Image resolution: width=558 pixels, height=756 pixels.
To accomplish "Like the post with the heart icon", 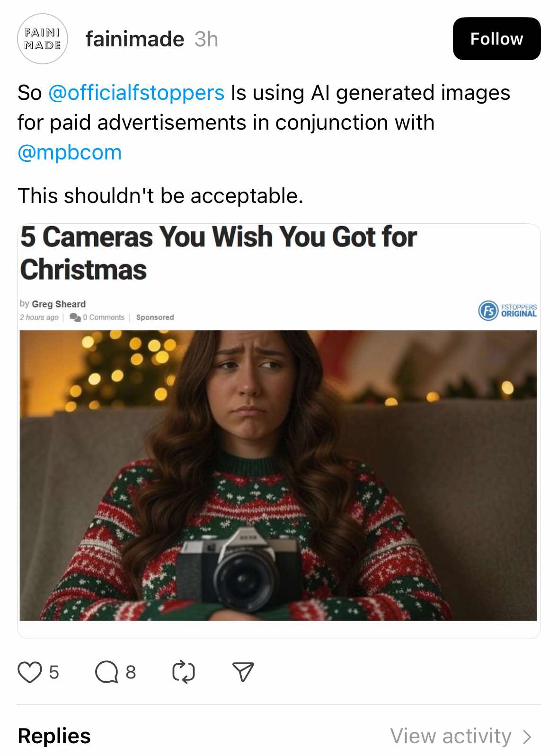I will (29, 672).
